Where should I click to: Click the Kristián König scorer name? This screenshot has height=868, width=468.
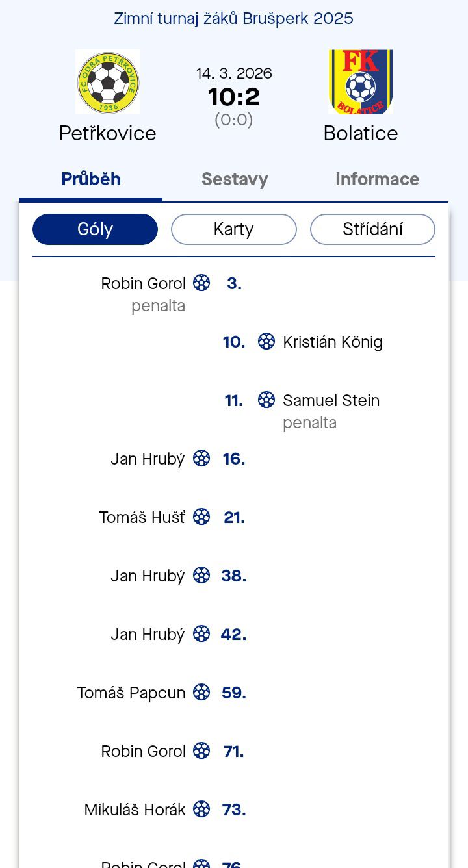tap(332, 342)
